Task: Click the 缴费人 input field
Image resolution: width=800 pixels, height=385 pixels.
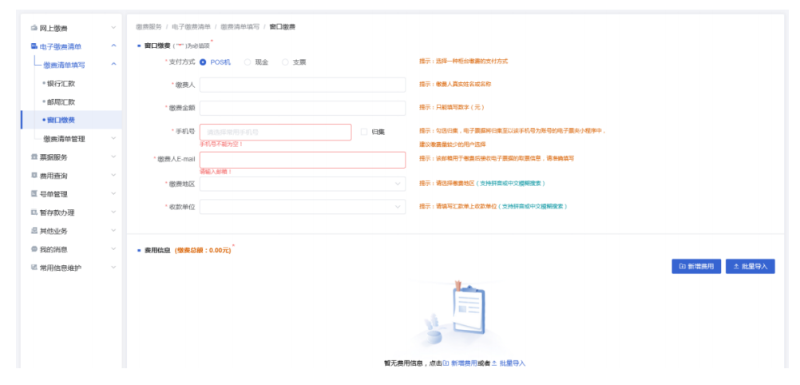Action: point(303,85)
